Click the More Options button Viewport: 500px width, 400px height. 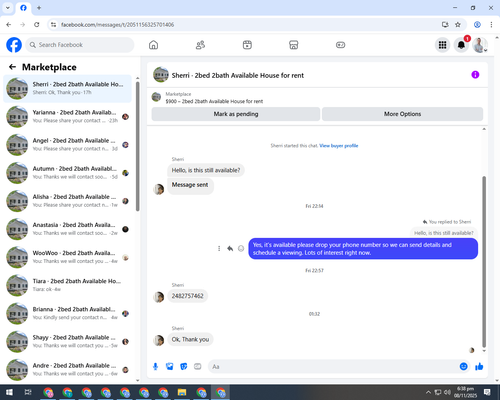pyautogui.click(x=402, y=114)
